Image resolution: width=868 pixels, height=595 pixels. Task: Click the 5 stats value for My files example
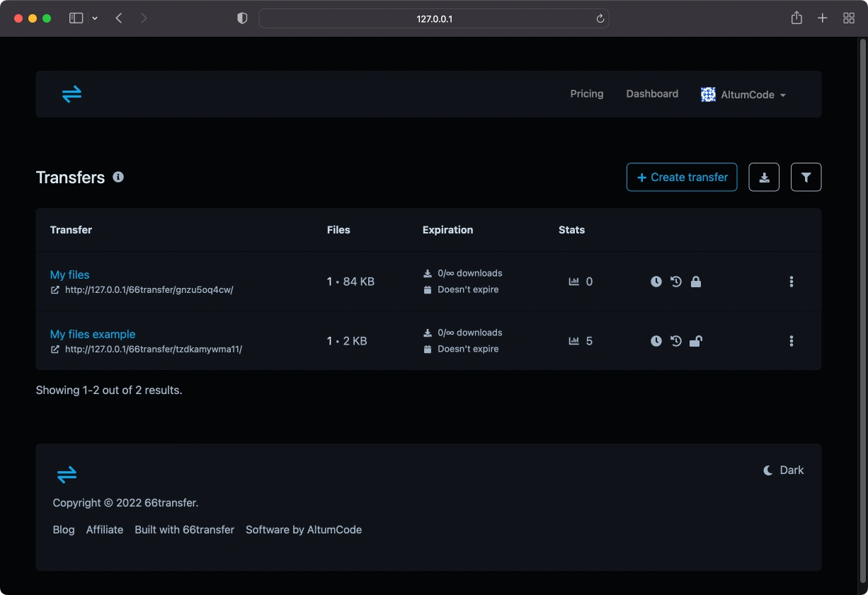coord(589,341)
